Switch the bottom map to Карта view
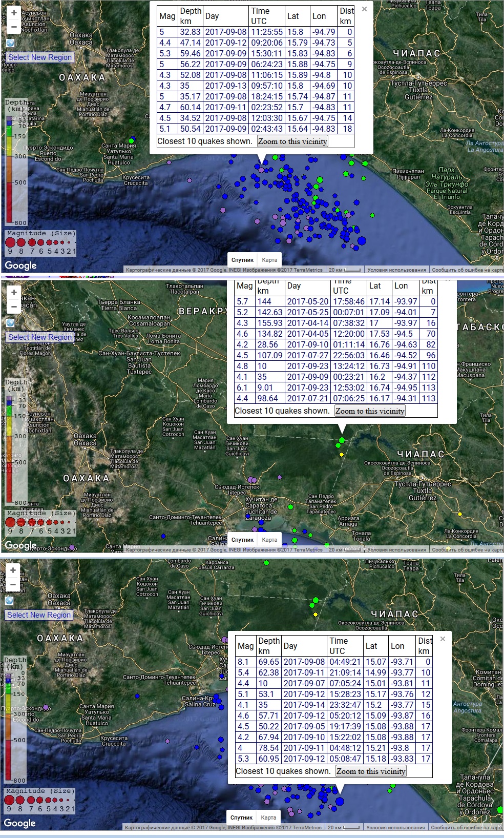Image resolution: width=504 pixels, height=838 pixels. 268,817
